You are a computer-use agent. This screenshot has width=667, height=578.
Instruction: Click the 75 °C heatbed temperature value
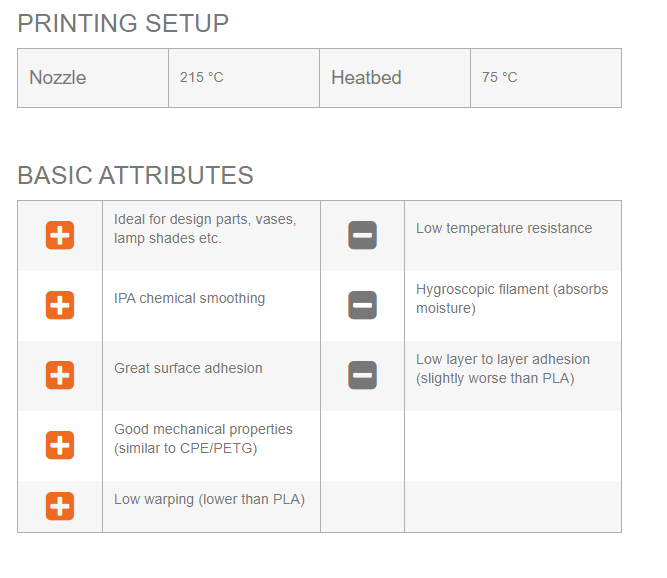pos(500,78)
